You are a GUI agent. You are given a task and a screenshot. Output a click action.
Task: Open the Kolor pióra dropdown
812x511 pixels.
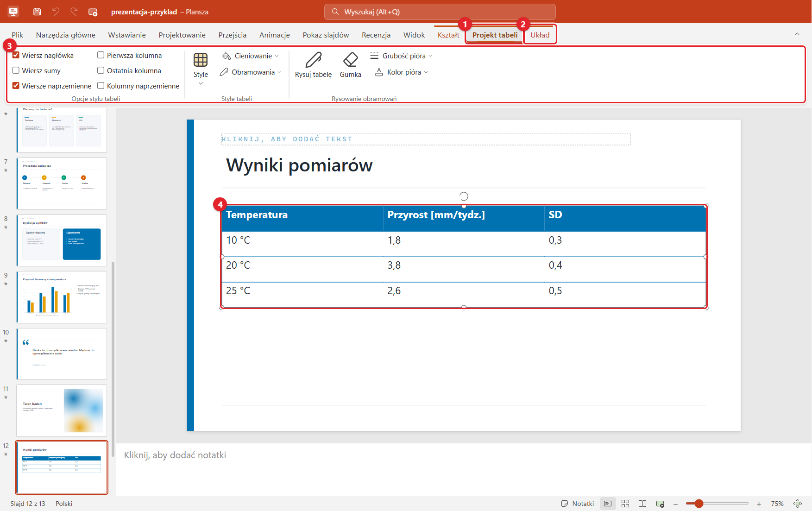401,72
